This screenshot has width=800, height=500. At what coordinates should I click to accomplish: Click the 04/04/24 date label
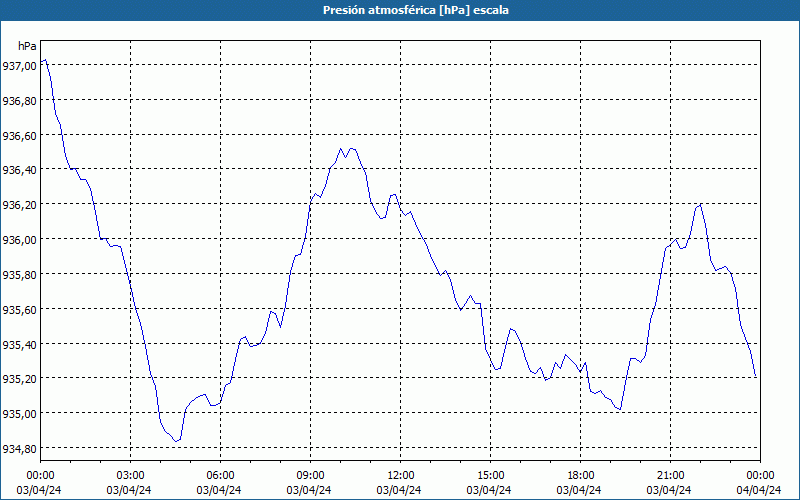click(759, 490)
